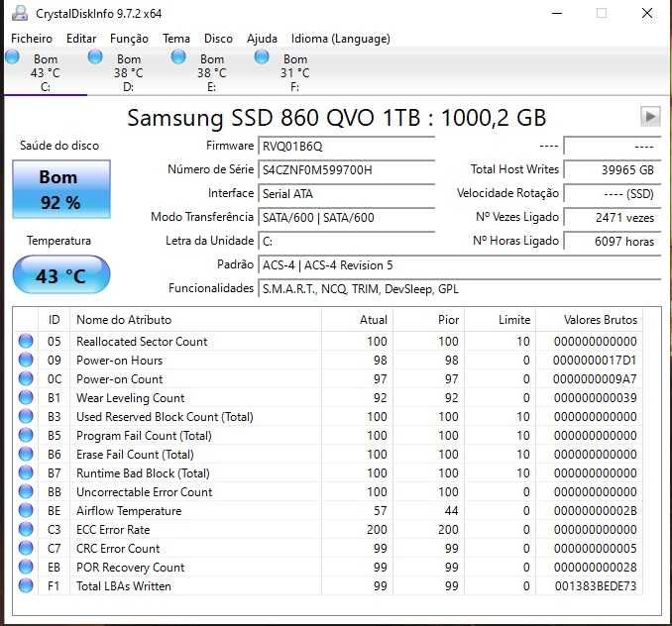The height and width of the screenshot is (626, 672).
Task: Select the F: drive tab
Action: click(294, 72)
